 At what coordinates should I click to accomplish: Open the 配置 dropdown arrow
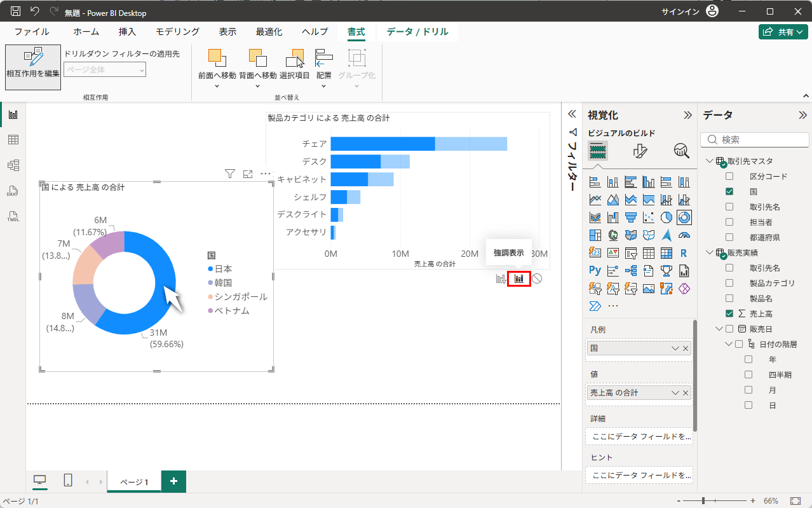point(323,86)
